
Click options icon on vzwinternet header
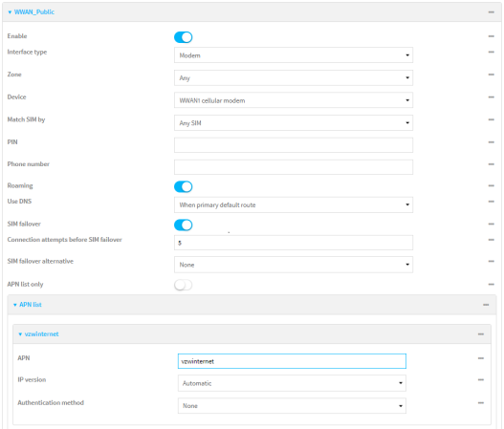click(x=480, y=334)
